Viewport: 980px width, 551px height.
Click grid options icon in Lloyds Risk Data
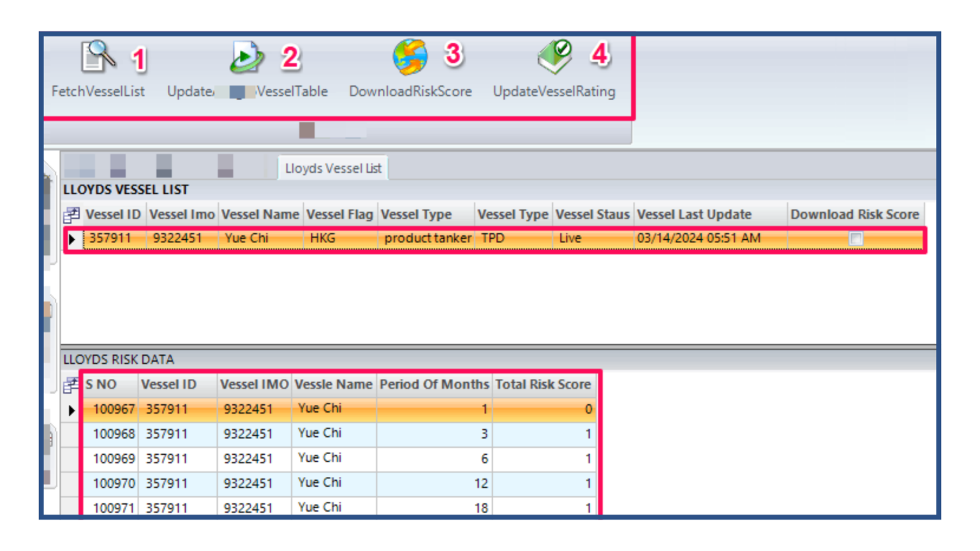pos(71,385)
